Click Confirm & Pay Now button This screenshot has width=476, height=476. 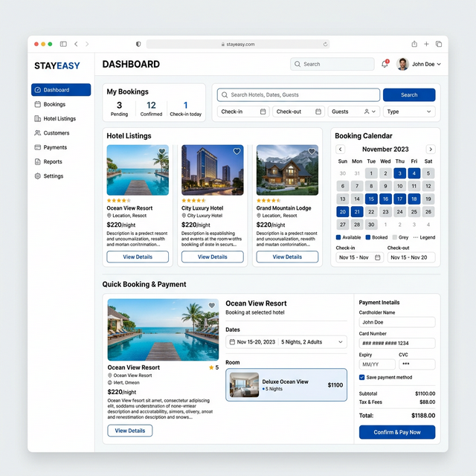[397, 432]
